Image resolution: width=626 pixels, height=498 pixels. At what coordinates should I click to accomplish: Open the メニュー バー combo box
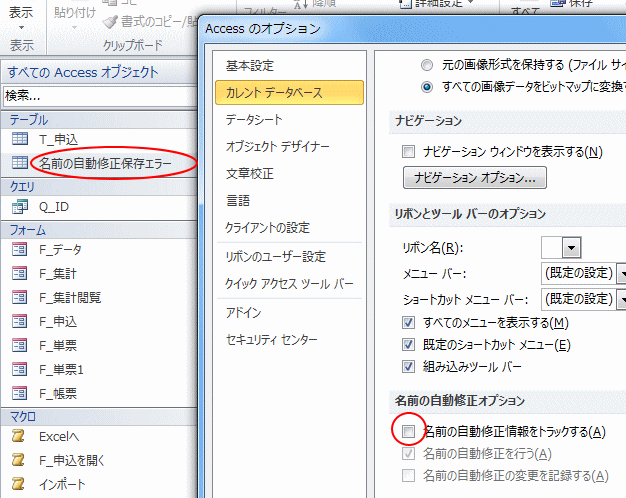click(x=583, y=274)
